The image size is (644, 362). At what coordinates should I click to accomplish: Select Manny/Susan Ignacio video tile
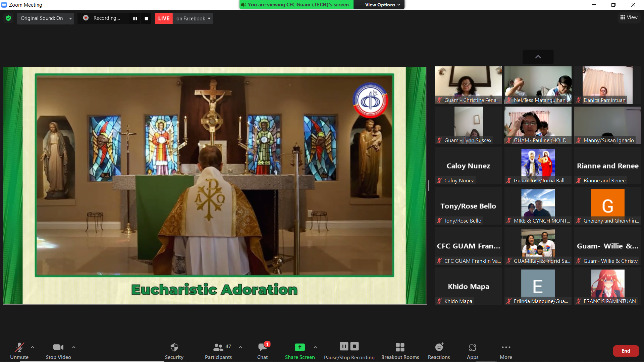(x=607, y=125)
